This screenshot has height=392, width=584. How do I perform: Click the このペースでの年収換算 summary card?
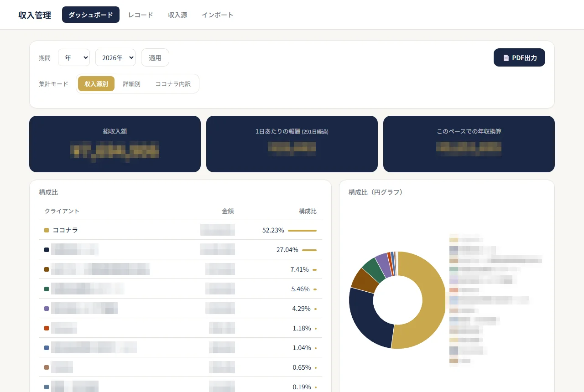469,144
